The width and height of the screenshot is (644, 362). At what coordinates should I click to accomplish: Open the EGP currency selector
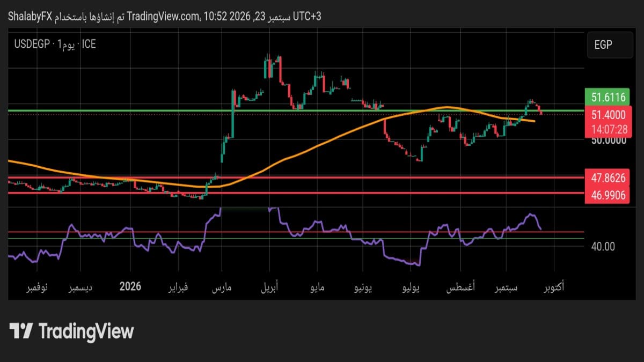[x=610, y=45]
